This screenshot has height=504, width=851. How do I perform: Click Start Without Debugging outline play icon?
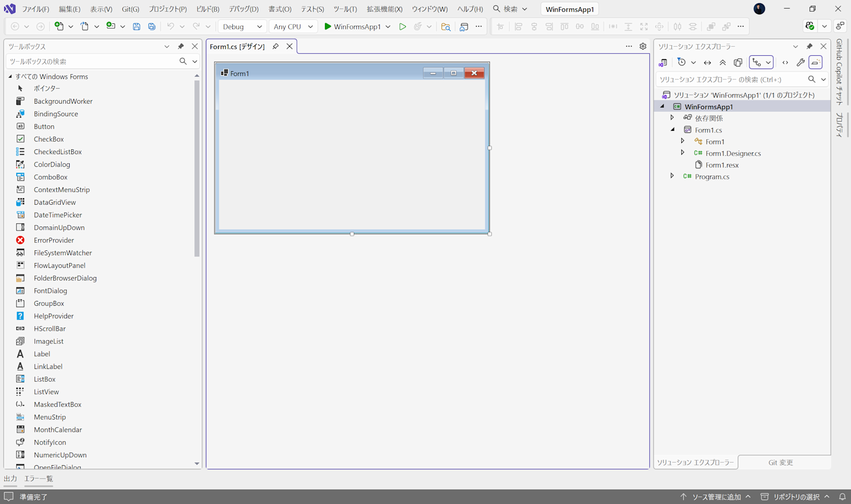(403, 27)
